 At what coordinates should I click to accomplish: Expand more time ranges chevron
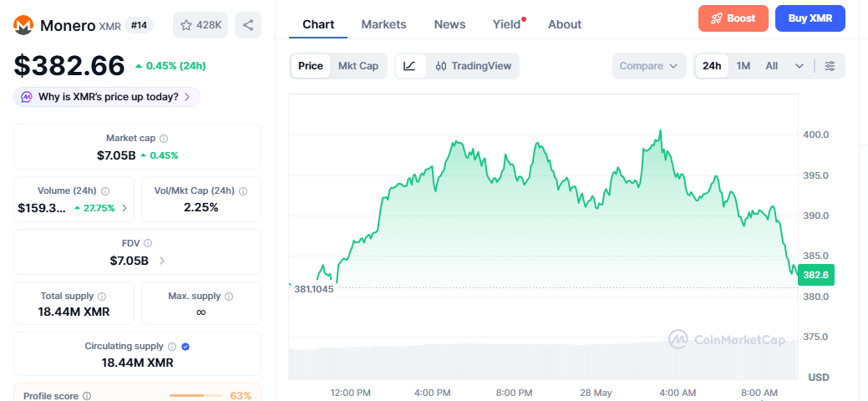[799, 66]
